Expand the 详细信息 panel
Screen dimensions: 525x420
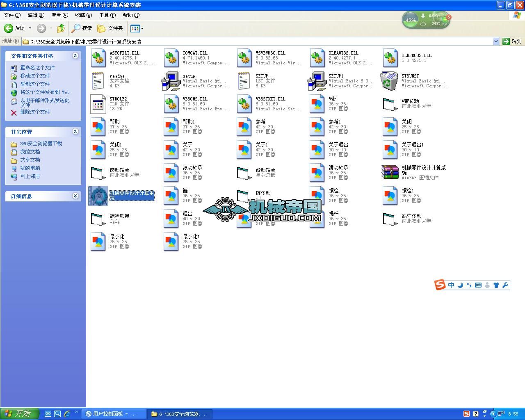pyautogui.click(x=75, y=196)
